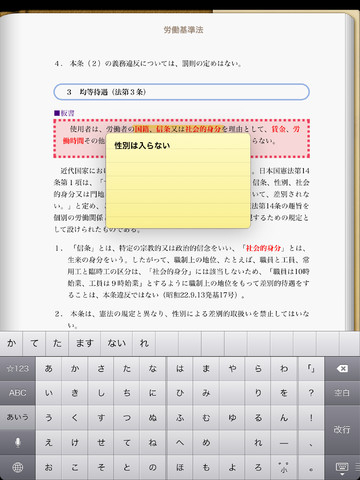360x480 pixels.
Task: Tap the 均等待遇(法第3条) section heading
Action: click(x=181, y=92)
